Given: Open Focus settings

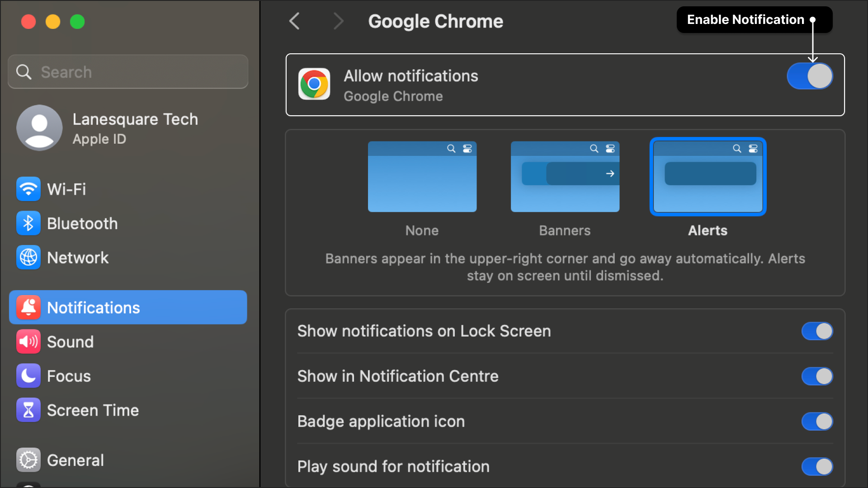Looking at the screenshot, I should point(128,376).
